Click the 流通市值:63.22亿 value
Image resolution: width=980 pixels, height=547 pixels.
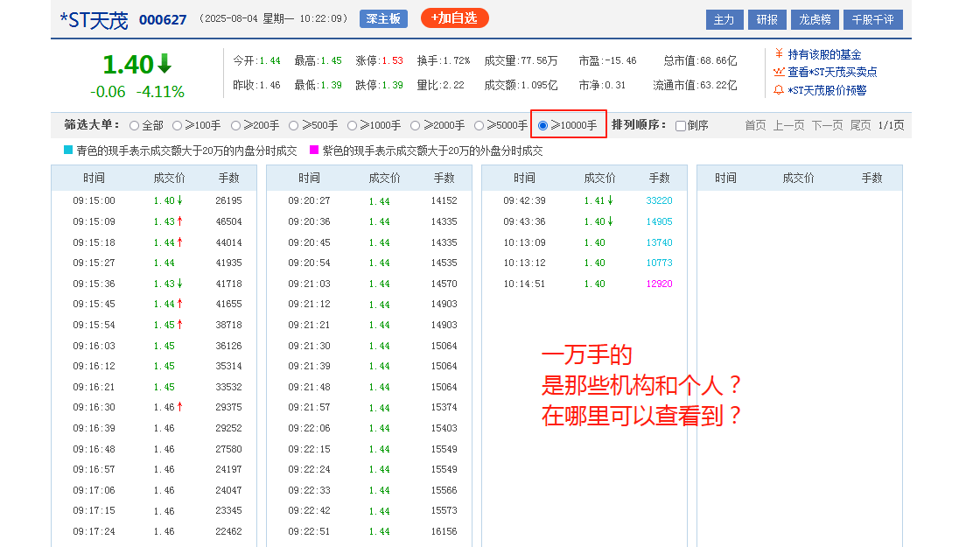[695, 85]
